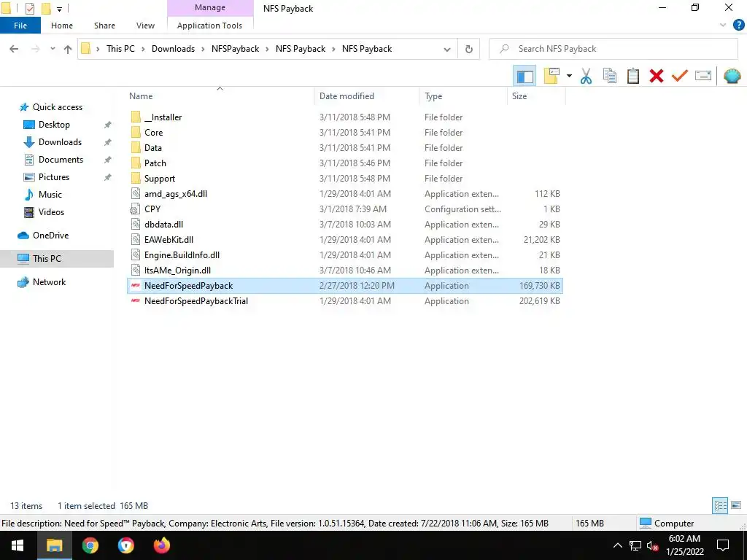747x560 pixels.
Task: Select the Manage contextual tab
Action: [210, 7]
